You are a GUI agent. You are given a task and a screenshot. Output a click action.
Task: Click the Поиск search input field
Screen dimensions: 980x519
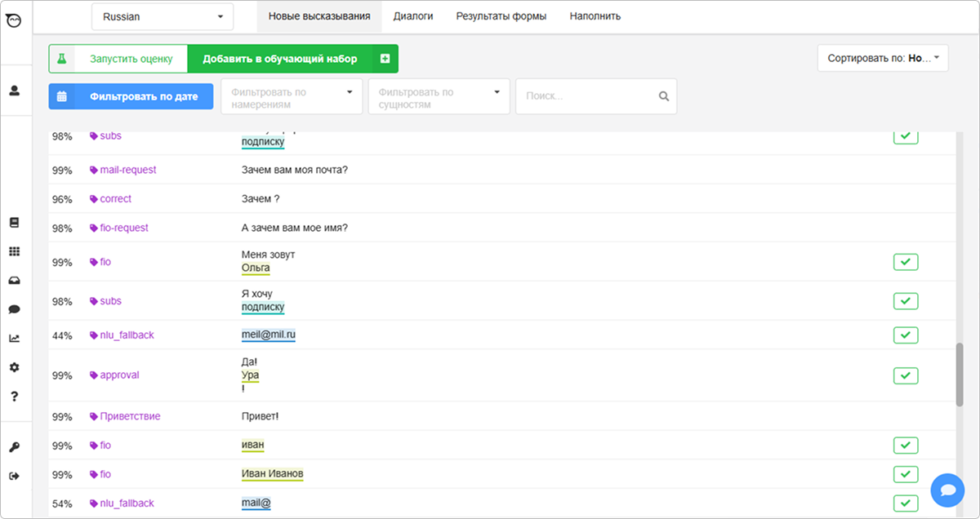pos(590,96)
